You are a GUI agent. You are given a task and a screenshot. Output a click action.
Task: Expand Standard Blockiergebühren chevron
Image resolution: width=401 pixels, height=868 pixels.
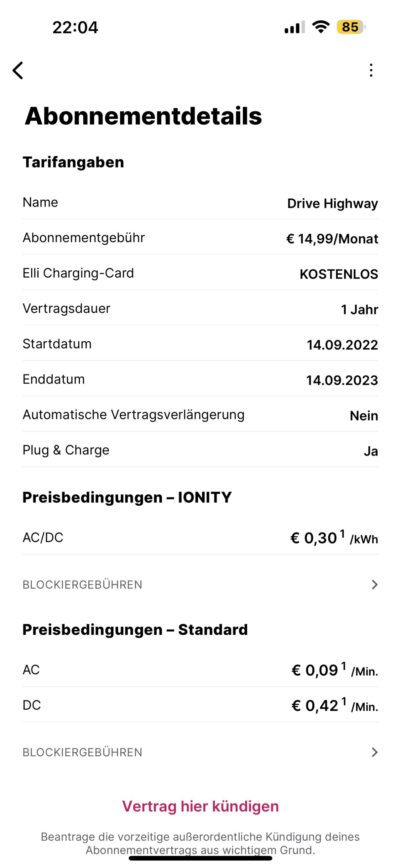coord(374,753)
